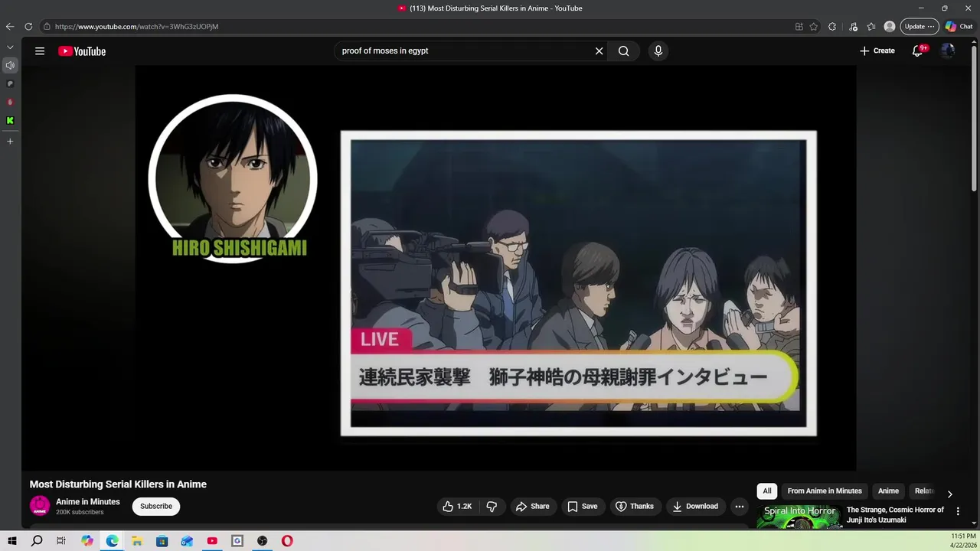Go to YouTube home via logo
The width and height of the screenshot is (980, 551).
(x=82, y=51)
